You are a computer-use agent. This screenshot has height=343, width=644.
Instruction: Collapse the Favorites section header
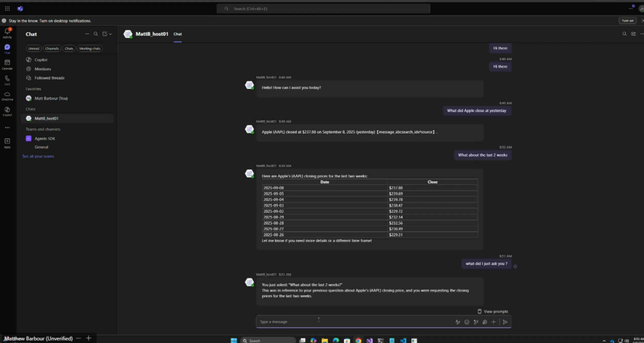(x=33, y=89)
